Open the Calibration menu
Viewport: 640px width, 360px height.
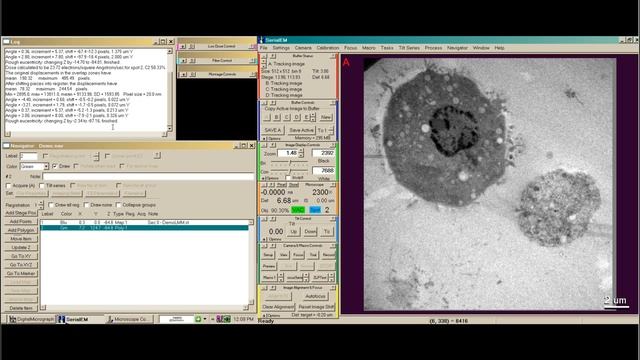coord(328,48)
